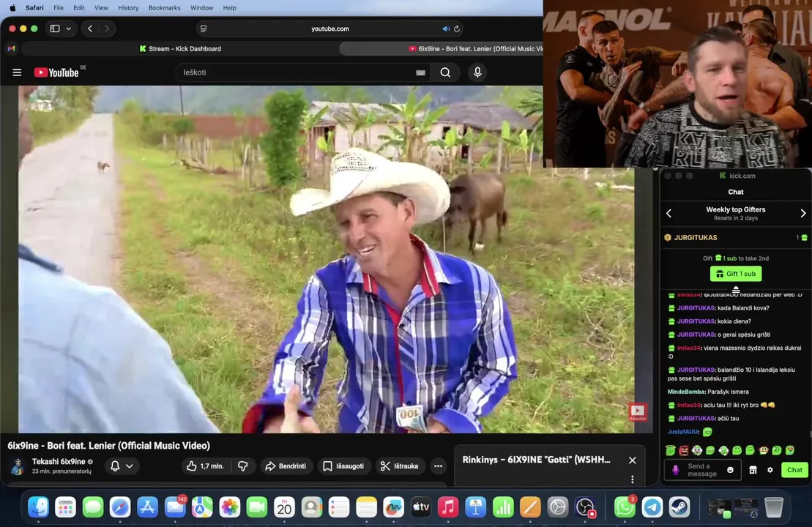Image resolution: width=812 pixels, height=527 pixels.
Task: Close the Rinkinys playlist panel
Action: (633, 460)
